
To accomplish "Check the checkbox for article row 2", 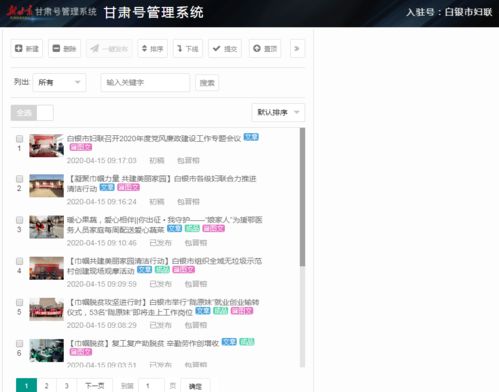I will coord(19,179).
